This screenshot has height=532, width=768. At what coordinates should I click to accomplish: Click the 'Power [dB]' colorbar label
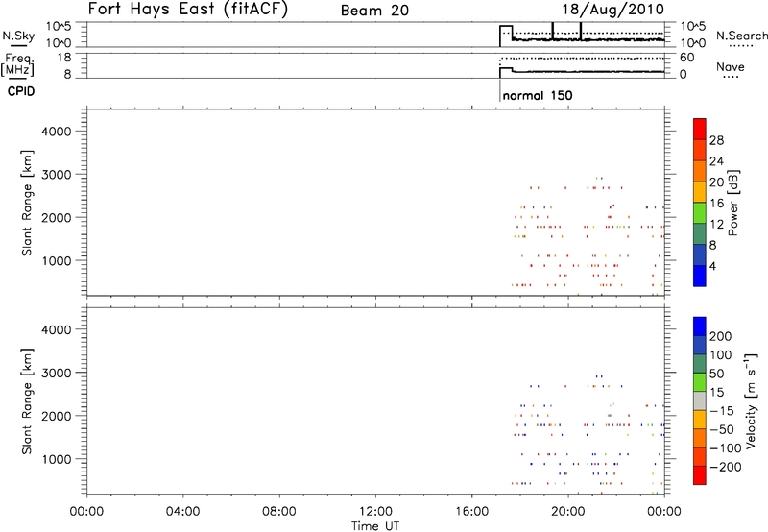733,203
